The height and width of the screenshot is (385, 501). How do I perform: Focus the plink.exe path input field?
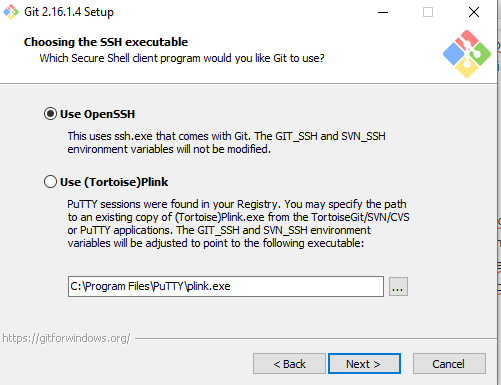pos(226,286)
